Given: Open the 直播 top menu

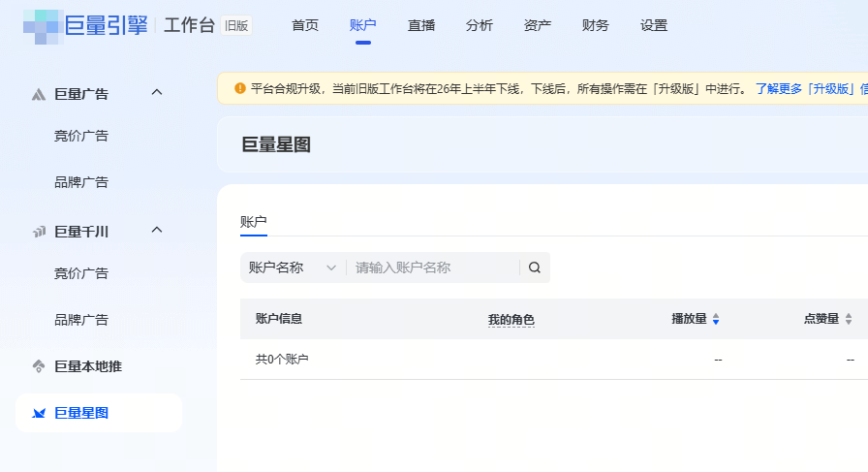Looking at the screenshot, I should coord(421,25).
